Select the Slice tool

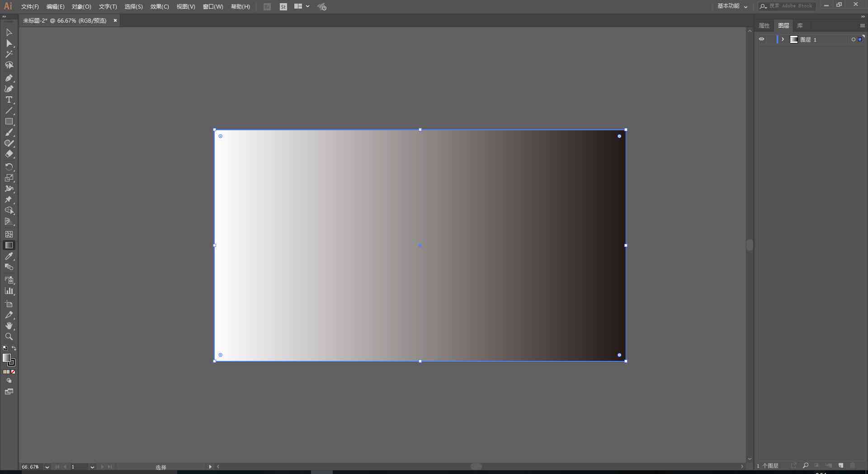pos(9,315)
